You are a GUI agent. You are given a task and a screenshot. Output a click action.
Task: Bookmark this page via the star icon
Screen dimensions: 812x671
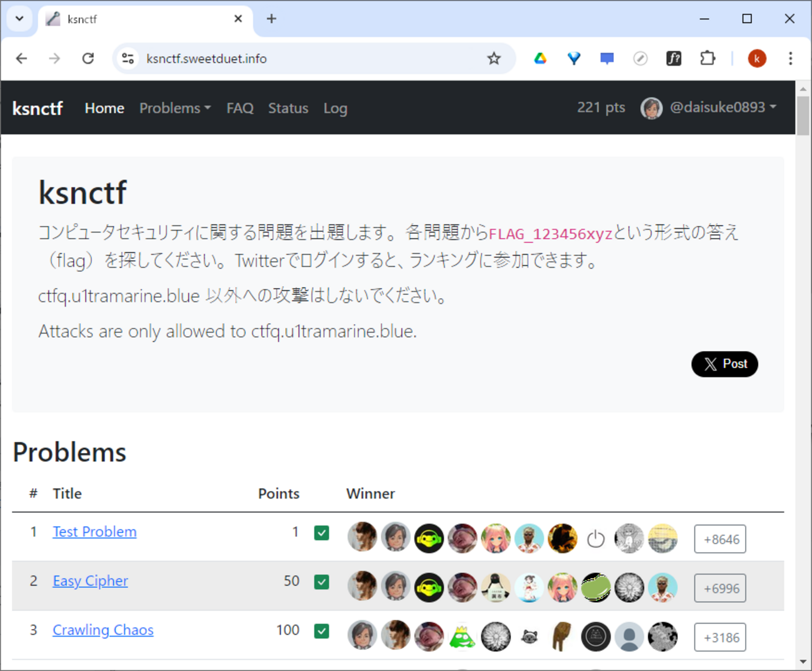tap(494, 58)
